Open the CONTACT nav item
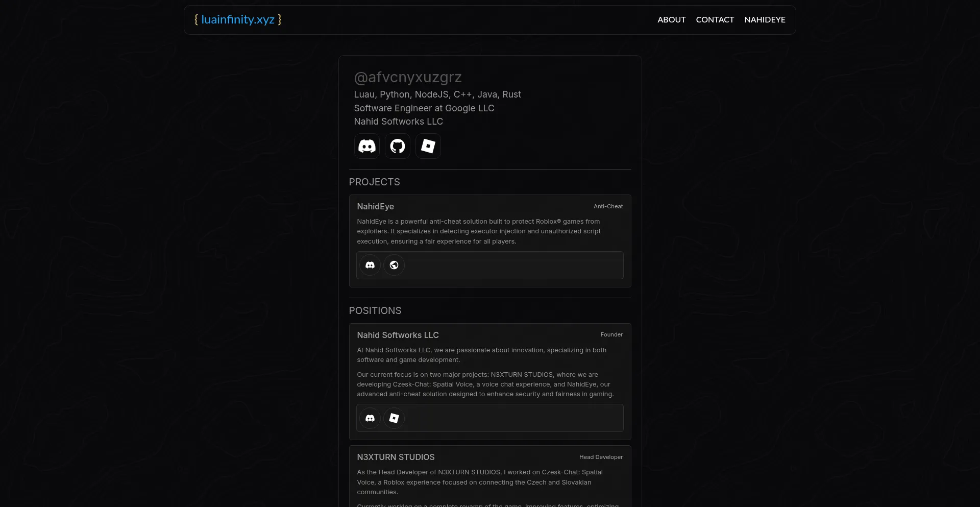Screen dimensions: 980x507 [715, 20]
